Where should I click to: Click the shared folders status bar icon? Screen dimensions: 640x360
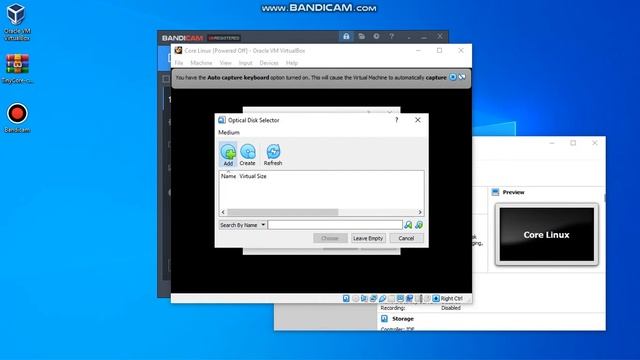pyautogui.click(x=391, y=299)
